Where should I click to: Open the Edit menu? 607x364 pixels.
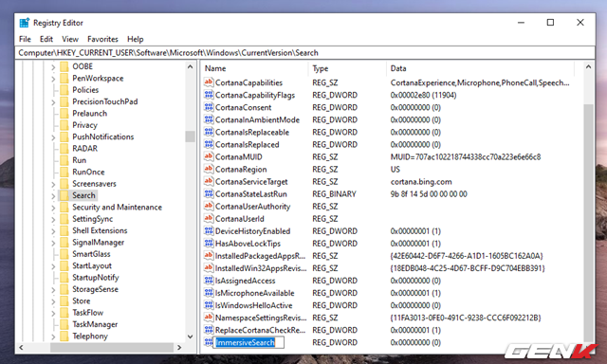(x=46, y=39)
